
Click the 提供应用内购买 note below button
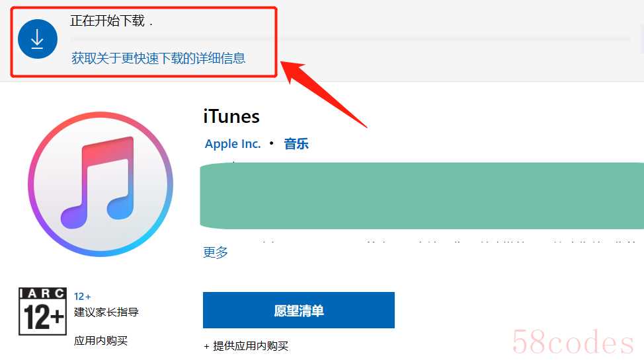(x=251, y=346)
